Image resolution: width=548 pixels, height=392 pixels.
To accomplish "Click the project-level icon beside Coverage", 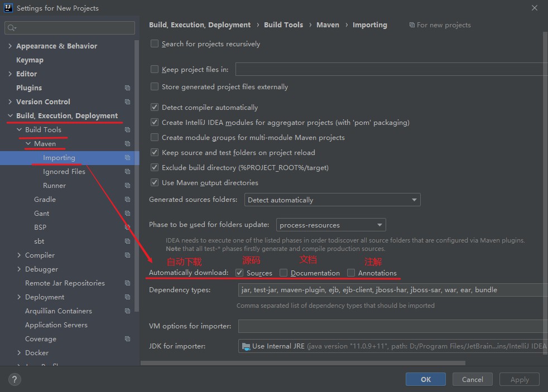I will [128, 339].
